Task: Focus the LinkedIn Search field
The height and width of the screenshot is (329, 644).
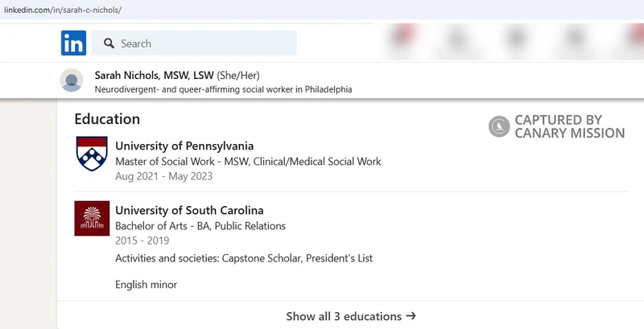Action: 201,43
